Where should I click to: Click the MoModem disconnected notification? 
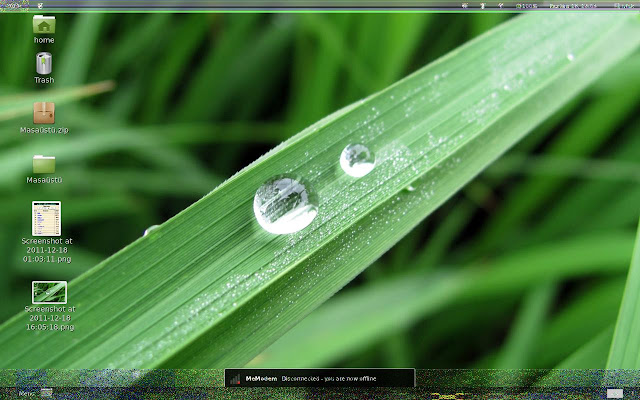320,378
